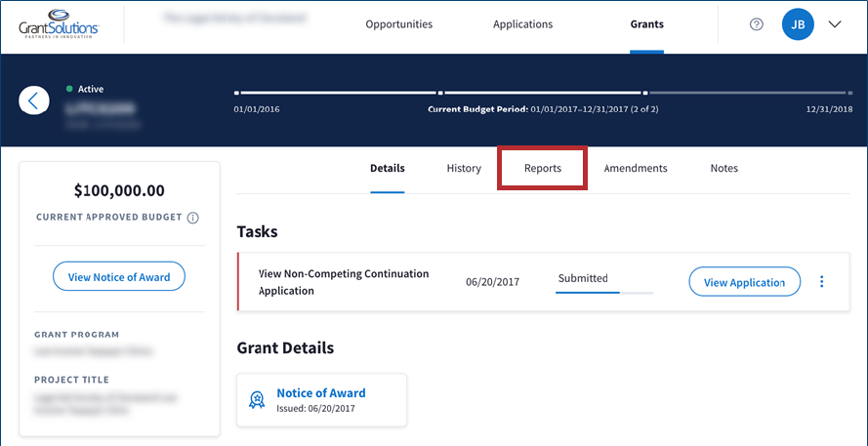Go to Applications in top navigation
Viewport: 868px width, 446px height.
[522, 24]
